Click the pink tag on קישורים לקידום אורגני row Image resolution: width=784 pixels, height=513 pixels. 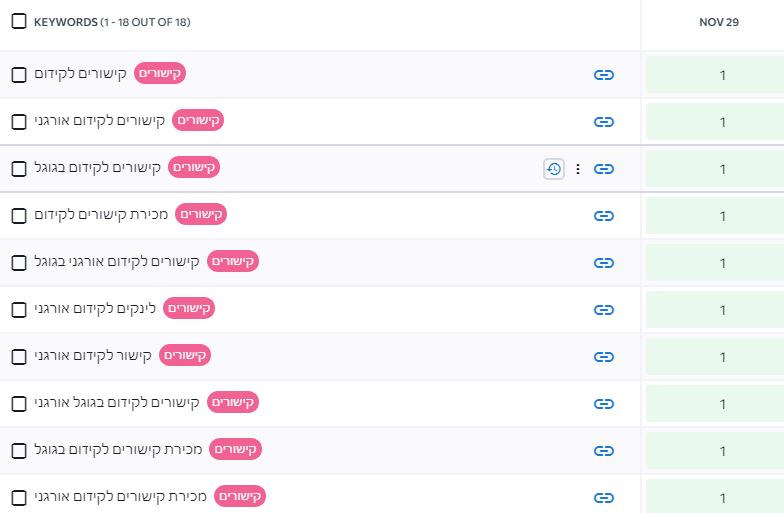point(198,120)
